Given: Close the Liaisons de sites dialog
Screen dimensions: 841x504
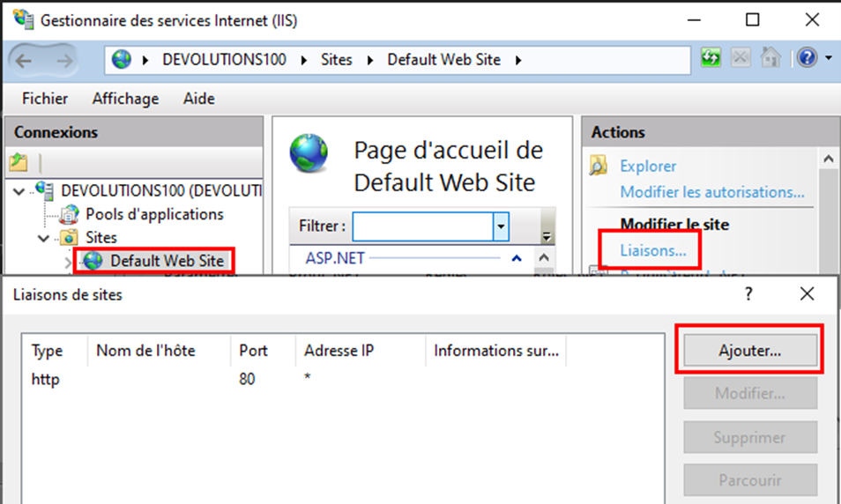Looking at the screenshot, I should tap(807, 293).
